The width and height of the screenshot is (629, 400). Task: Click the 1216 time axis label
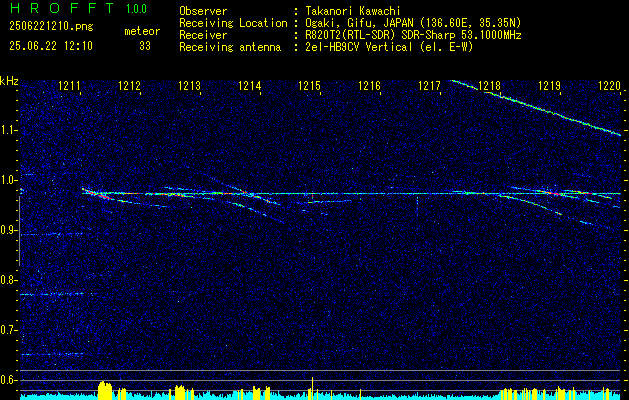point(369,85)
